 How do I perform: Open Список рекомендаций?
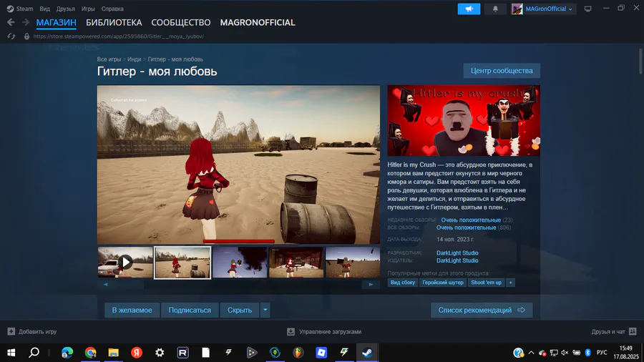click(x=482, y=310)
